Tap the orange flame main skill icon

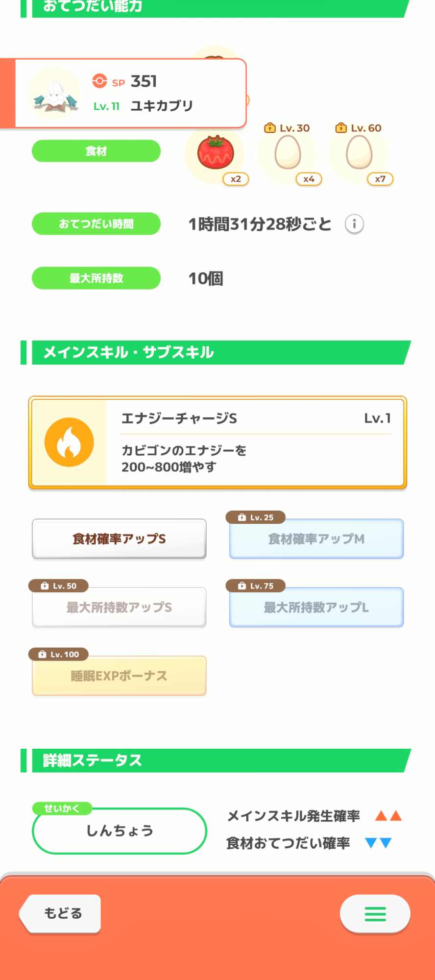click(69, 442)
